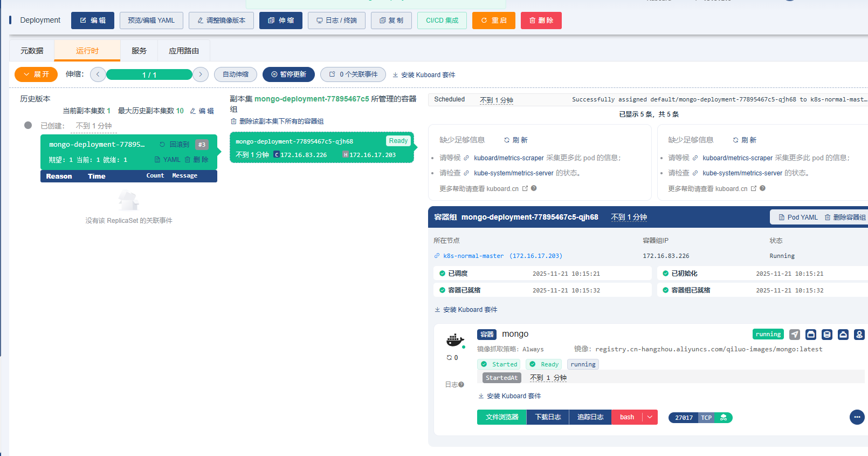This screenshot has width=868, height=456.
Task: Select the 运行时 tab
Action: (87, 51)
